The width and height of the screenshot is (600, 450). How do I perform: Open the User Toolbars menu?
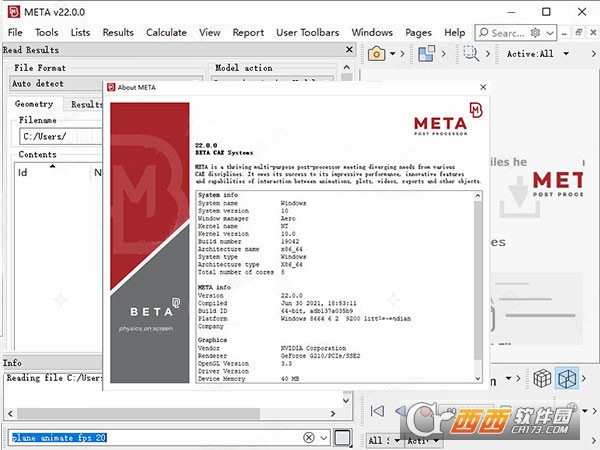pyautogui.click(x=308, y=33)
